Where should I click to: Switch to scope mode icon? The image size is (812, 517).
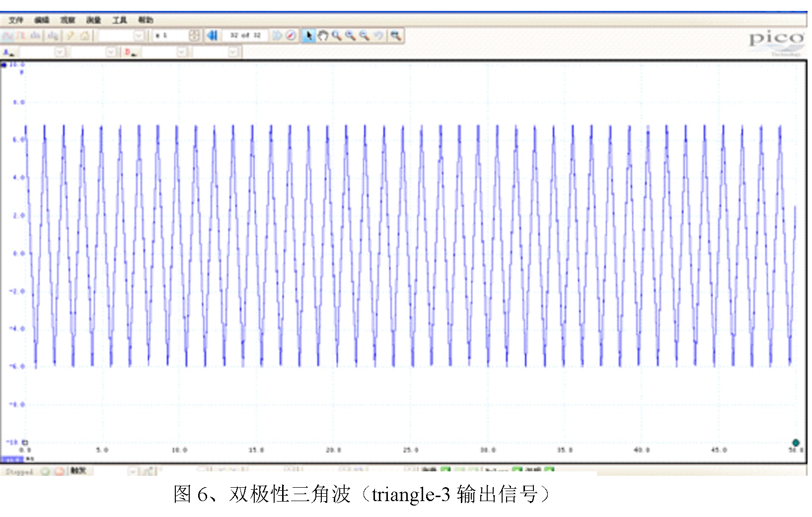[8, 36]
